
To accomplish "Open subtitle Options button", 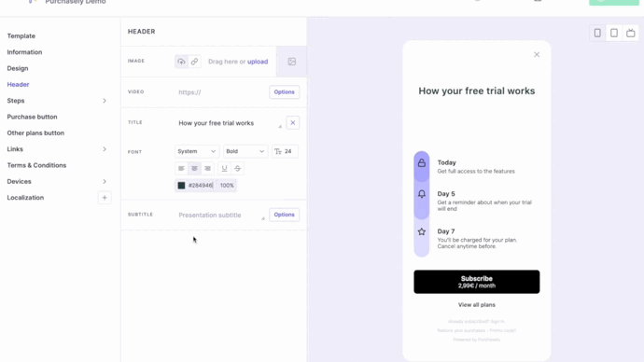I will tap(285, 215).
